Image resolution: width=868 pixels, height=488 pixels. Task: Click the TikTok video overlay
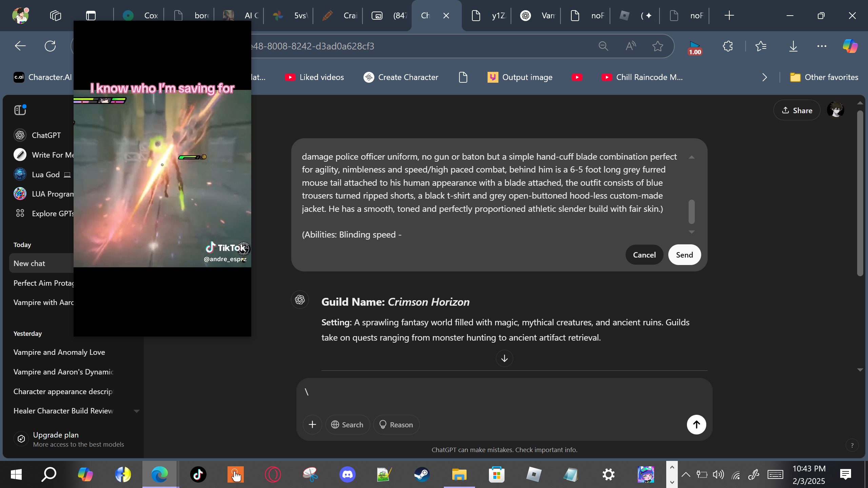[162, 179]
